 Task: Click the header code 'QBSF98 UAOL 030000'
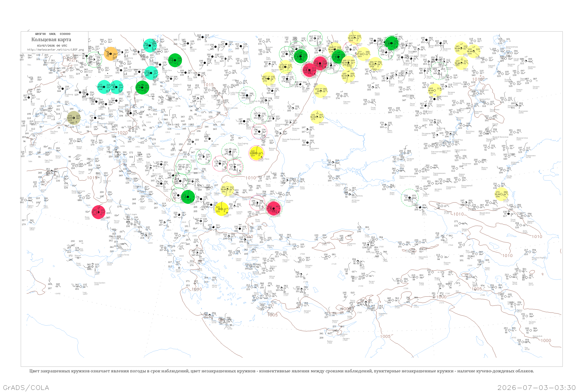pos(53,34)
